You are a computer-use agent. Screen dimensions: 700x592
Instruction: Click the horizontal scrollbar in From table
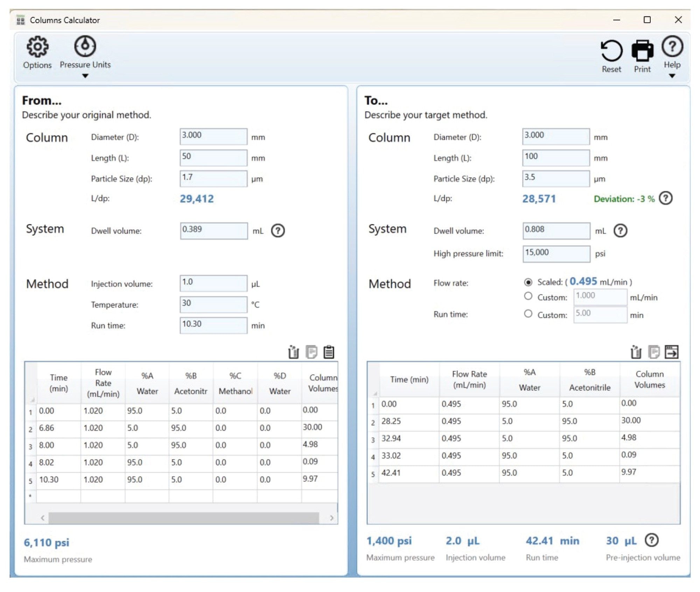(x=184, y=518)
